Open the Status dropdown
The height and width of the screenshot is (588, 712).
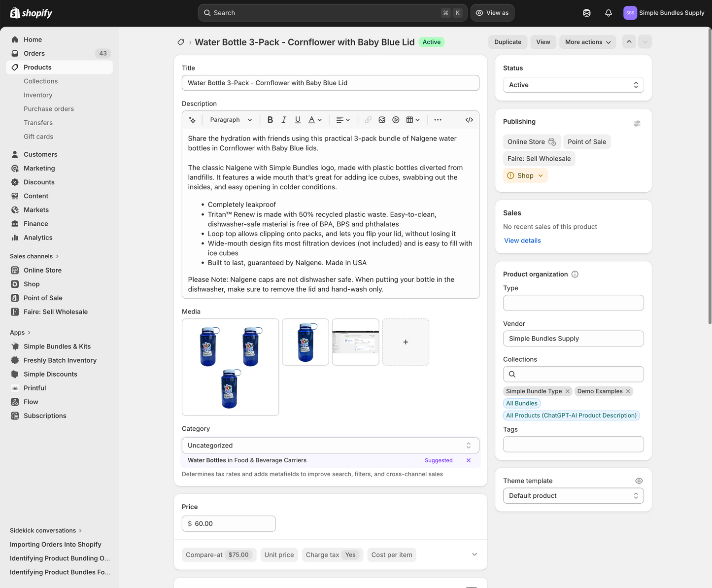click(x=574, y=85)
